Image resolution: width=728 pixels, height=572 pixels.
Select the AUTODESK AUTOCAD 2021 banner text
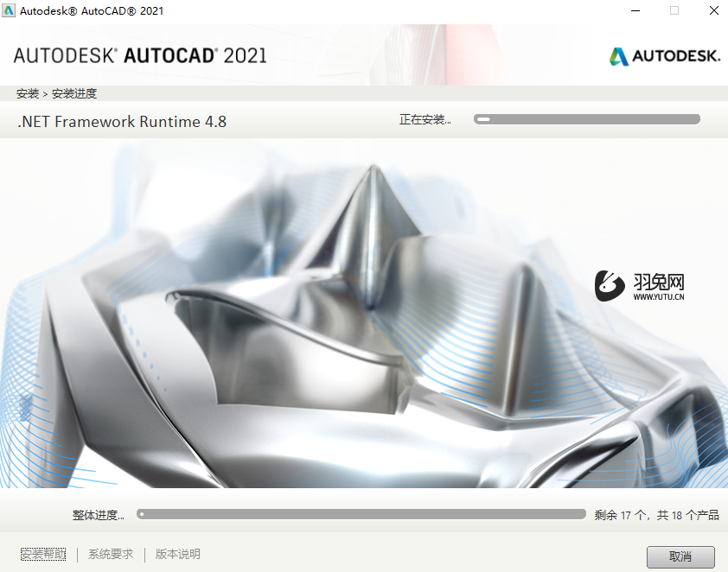(x=138, y=54)
